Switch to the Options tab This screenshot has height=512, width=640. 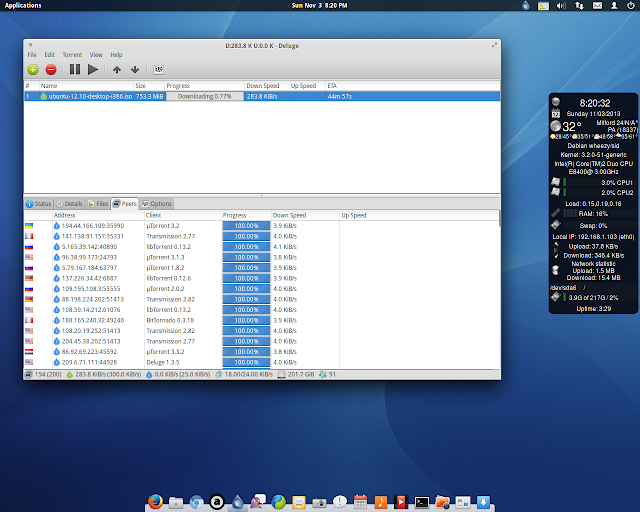point(157,204)
